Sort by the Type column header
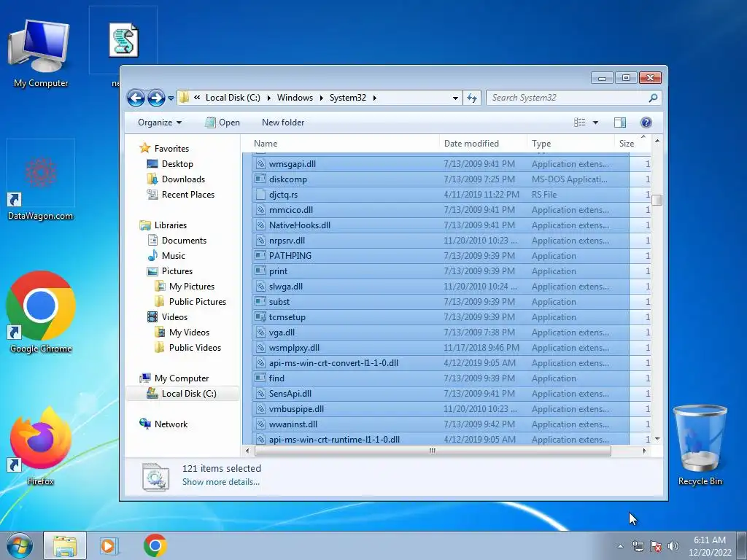 570,144
